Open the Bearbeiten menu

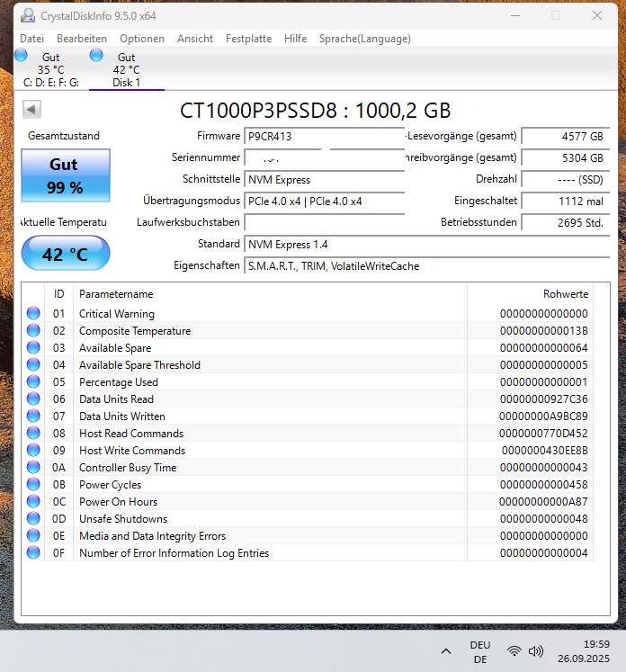(x=82, y=39)
